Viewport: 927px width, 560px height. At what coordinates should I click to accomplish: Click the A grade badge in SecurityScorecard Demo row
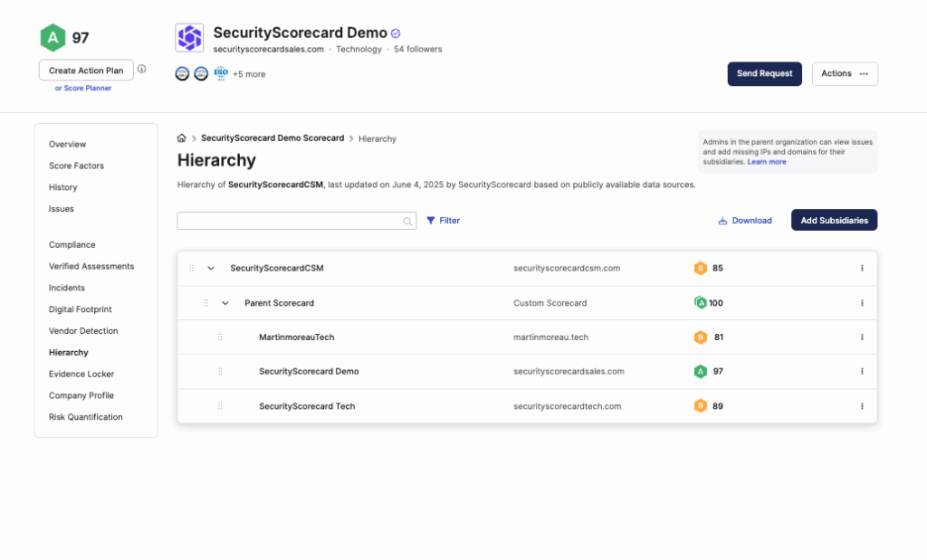(701, 372)
